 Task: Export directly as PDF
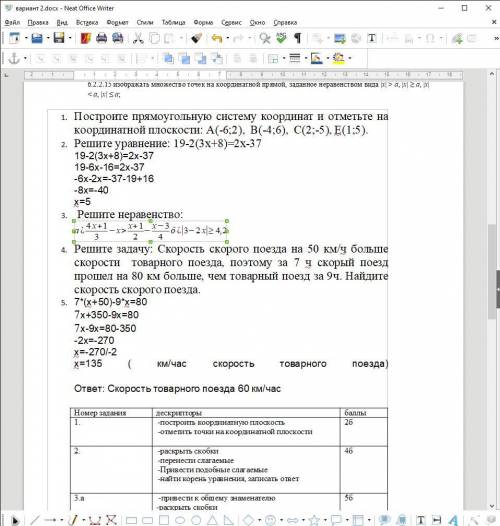[86, 38]
